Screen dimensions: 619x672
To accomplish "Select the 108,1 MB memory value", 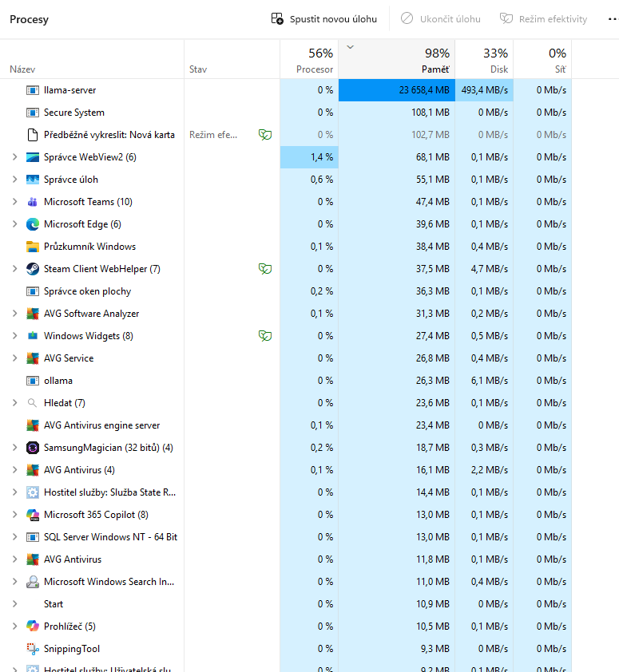I will (431, 113).
